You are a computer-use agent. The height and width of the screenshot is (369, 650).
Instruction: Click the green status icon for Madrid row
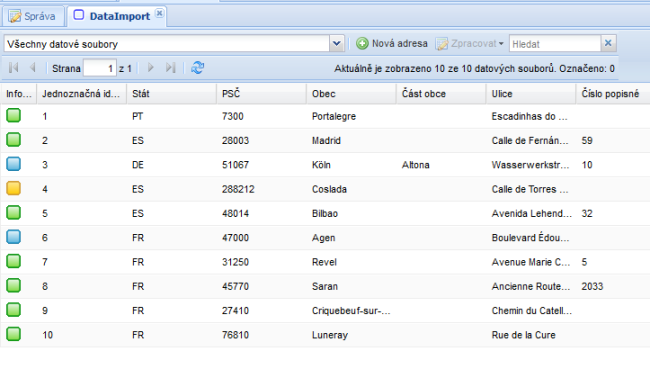(13, 140)
